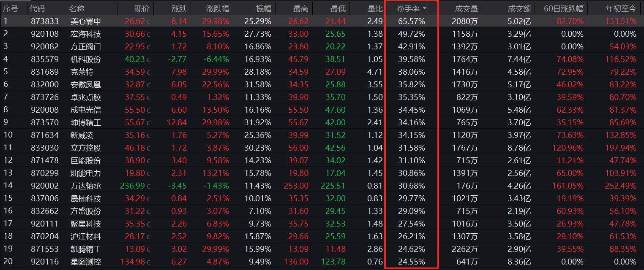Click the stock name 巨能股份
This screenshot has height=270, width=644.
(x=86, y=160)
